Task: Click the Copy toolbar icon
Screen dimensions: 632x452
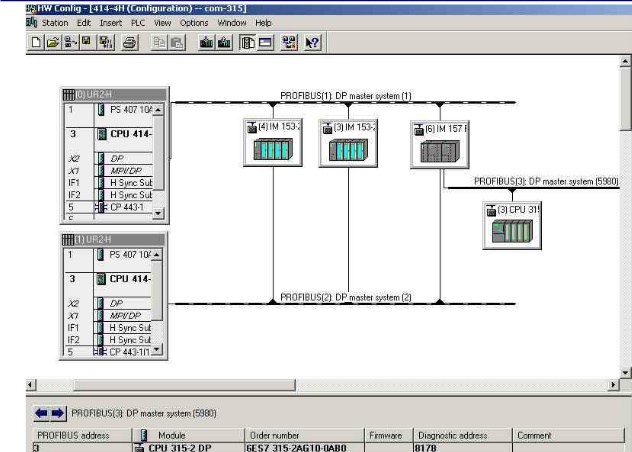Action: pos(158,42)
